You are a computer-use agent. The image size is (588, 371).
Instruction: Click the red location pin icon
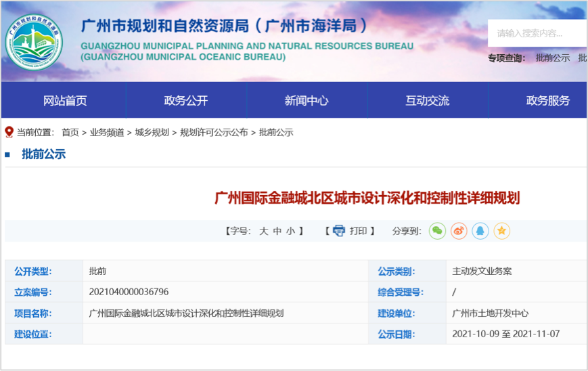coord(9,132)
